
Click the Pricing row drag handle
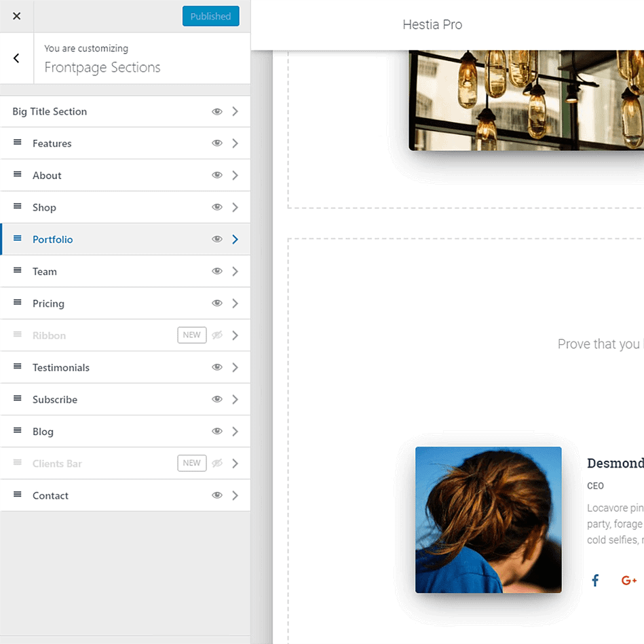(17, 302)
